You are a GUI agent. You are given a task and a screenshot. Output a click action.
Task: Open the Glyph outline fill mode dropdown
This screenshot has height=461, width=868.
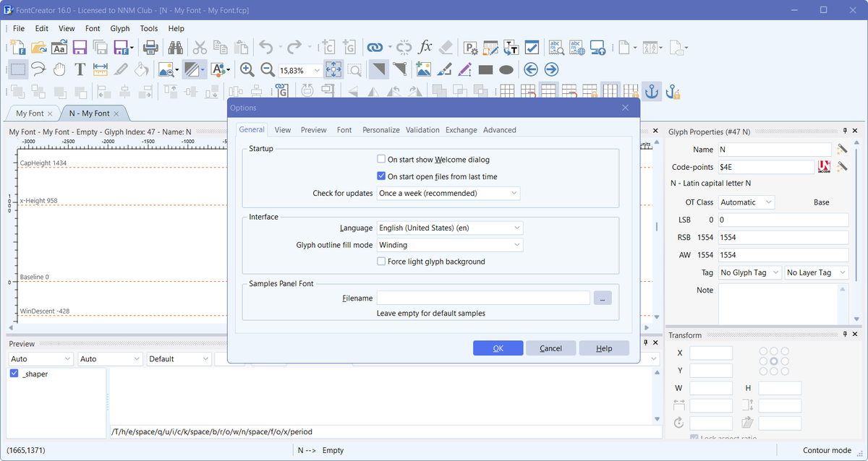pyautogui.click(x=450, y=245)
